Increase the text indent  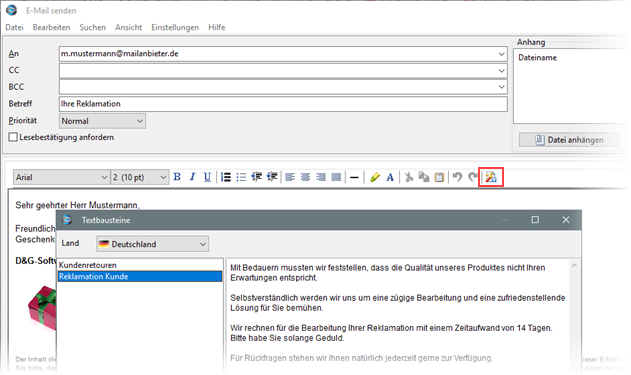[272, 177]
